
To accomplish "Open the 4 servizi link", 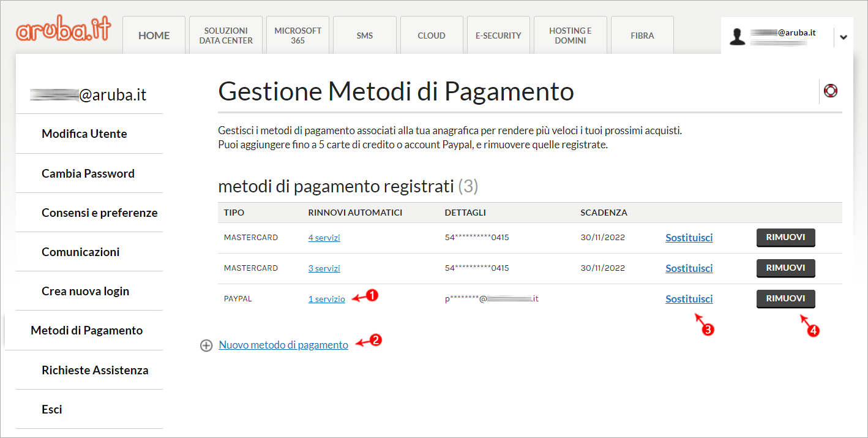I will 324,238.
